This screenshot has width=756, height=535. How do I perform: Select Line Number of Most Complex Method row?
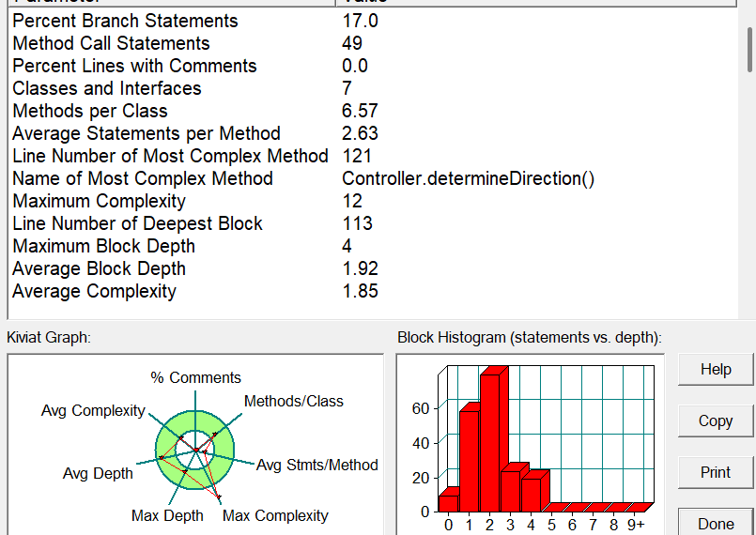point(373,156)
